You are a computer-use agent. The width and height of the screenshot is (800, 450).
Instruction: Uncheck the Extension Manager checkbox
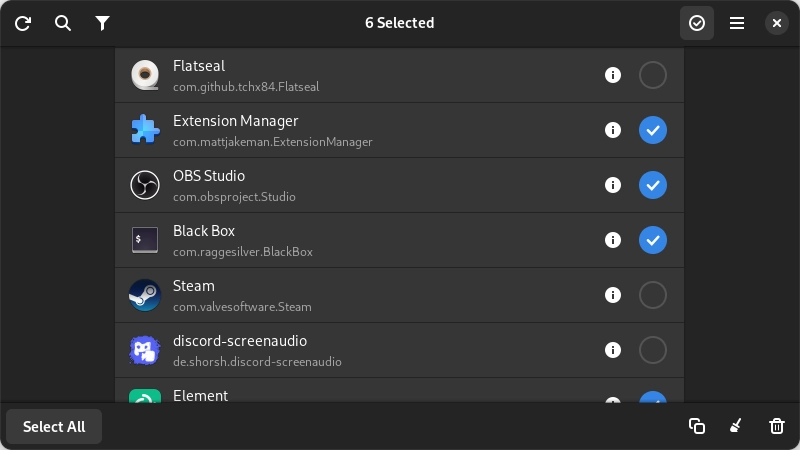(653, 130)
